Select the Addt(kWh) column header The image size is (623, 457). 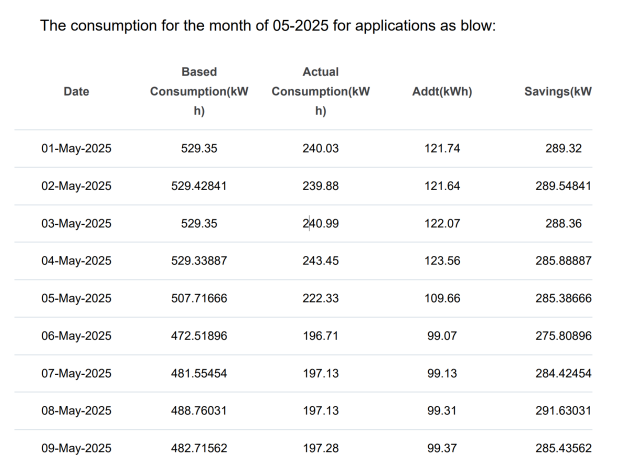pyautogui.click(x=441, y=92)
